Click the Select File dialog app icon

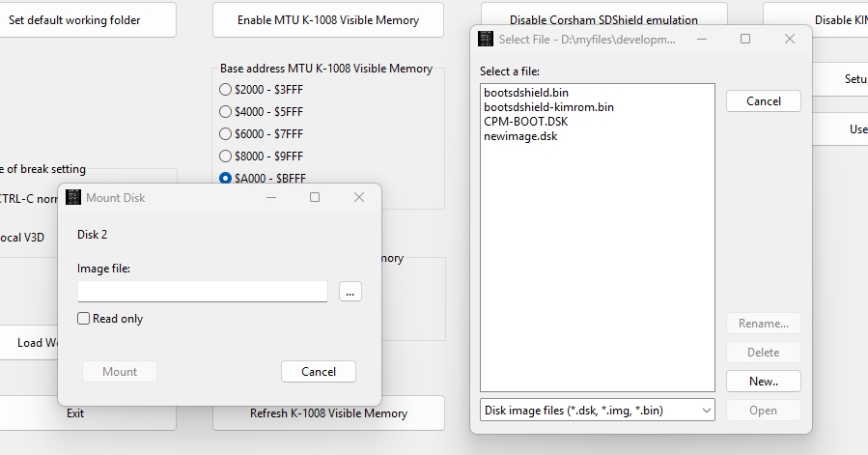coord(487,40)
